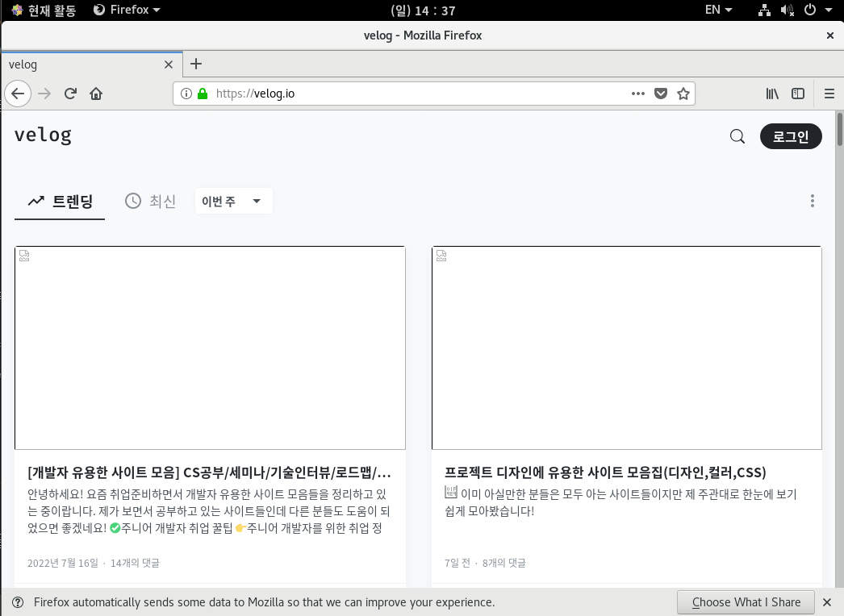The height and width of the screenshot is (616, 844).
Task: Open the 현재 활동 activities overview
Action: click(x=44, y=10)
